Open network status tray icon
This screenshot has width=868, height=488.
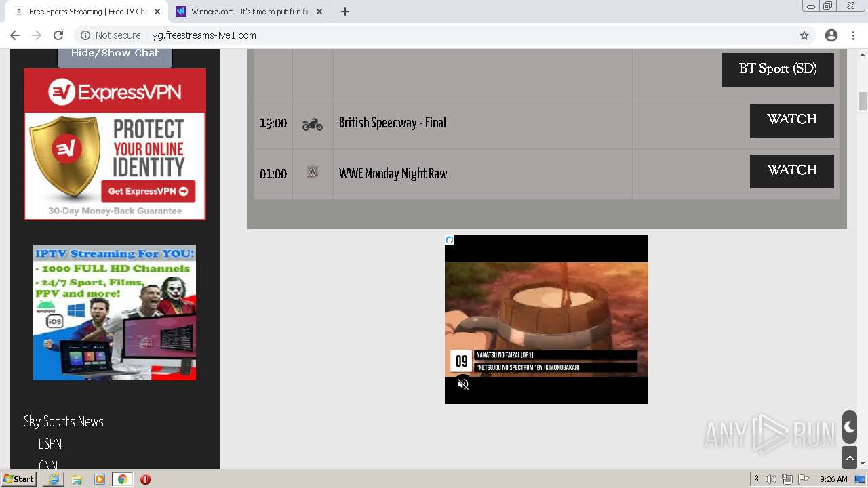click(787, 479)
